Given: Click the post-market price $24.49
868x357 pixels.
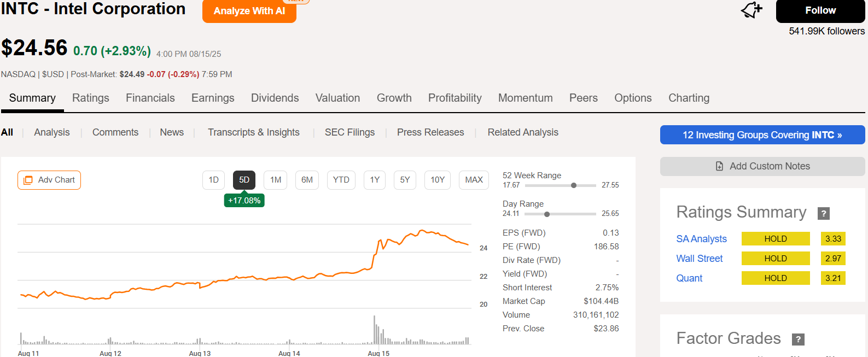Looking at the screenshot, I should click(x=132, y=74).
